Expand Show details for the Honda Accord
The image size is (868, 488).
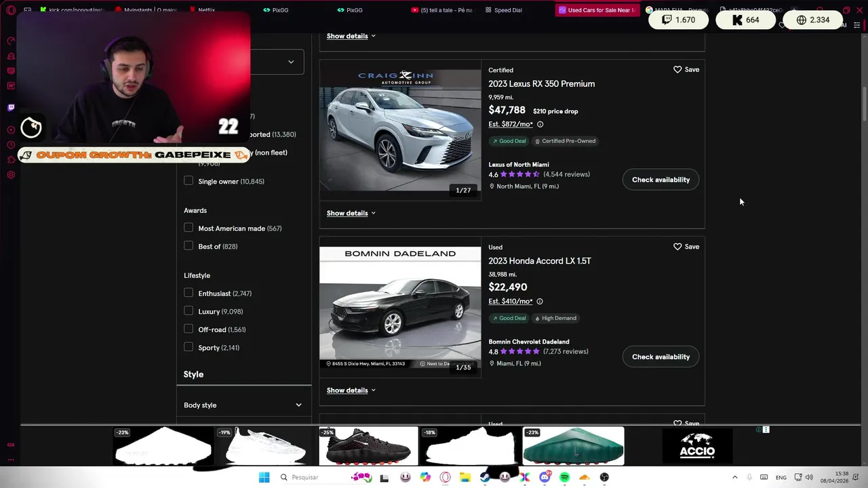351,390
